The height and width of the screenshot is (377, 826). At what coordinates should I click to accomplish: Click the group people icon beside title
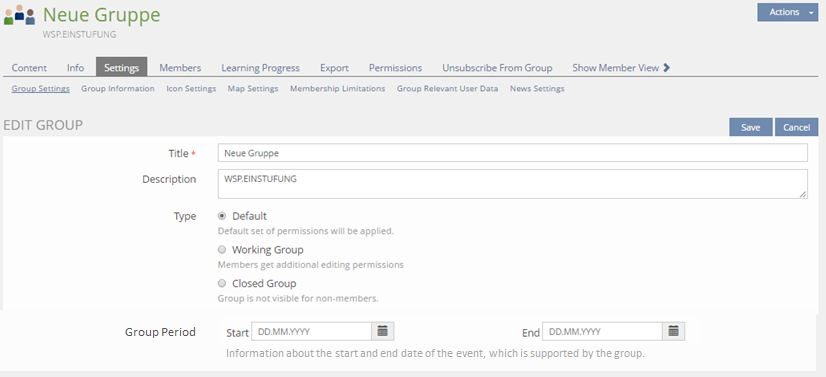19,15
